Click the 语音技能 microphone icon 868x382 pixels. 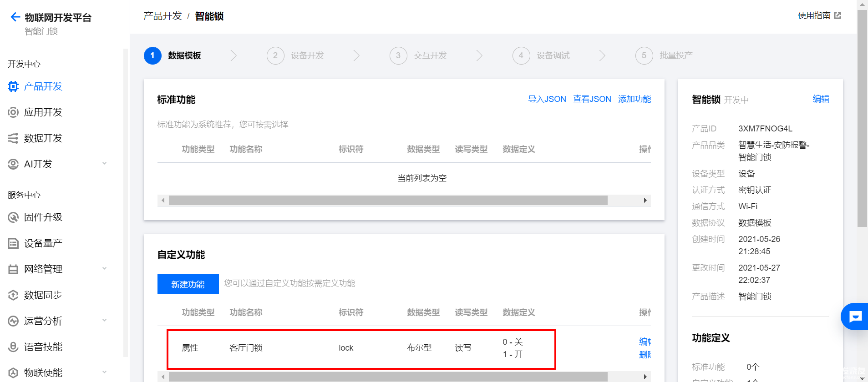point(13,347)
